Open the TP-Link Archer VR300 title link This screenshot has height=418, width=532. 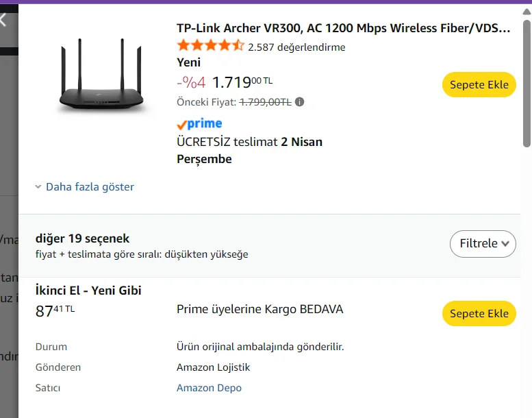pyautogui.click(x=343, y=28)
